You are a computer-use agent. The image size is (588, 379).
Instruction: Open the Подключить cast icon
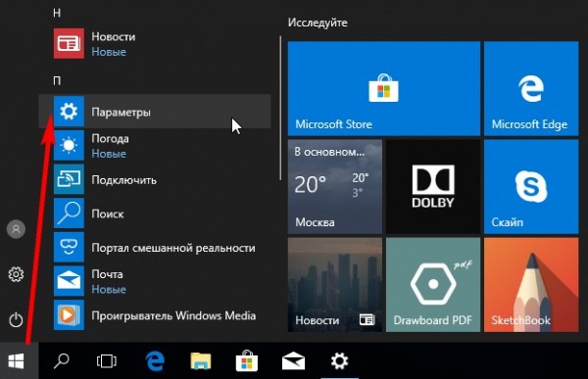click(69, 179)
